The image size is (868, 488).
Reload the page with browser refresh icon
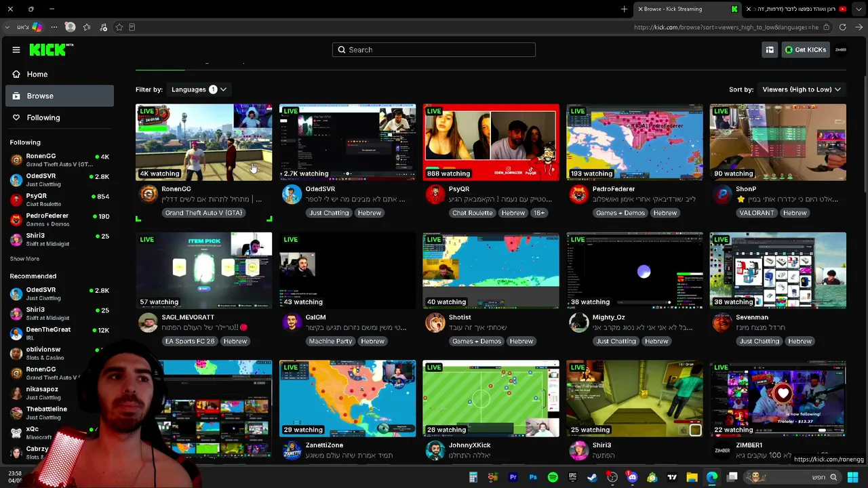click(x=842, y=27)
